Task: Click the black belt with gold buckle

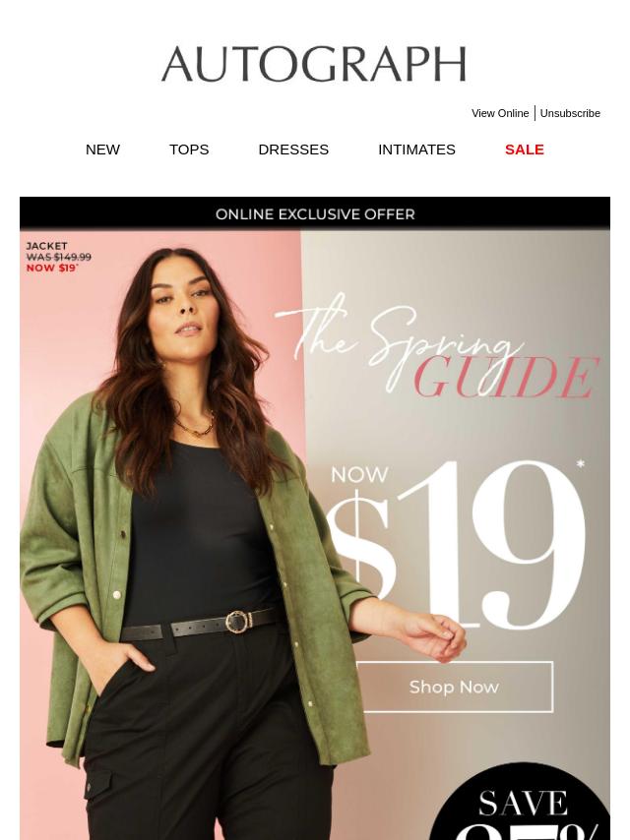Action: 203,624
